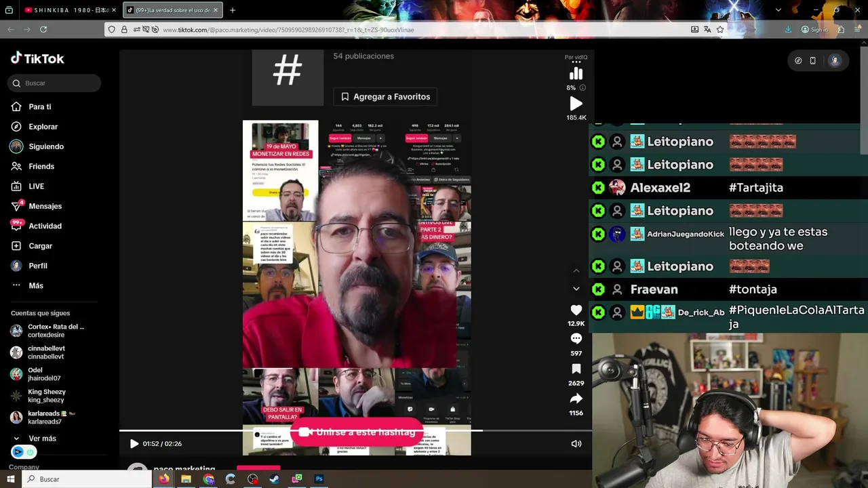
Task: Open OBS Studio from the taskbar
Action: pyautogui.click(x=253, y=479)
